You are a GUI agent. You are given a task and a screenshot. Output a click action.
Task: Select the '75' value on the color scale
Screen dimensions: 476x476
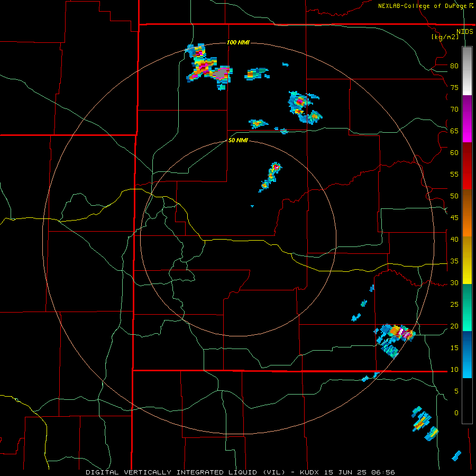coord(454,87)
